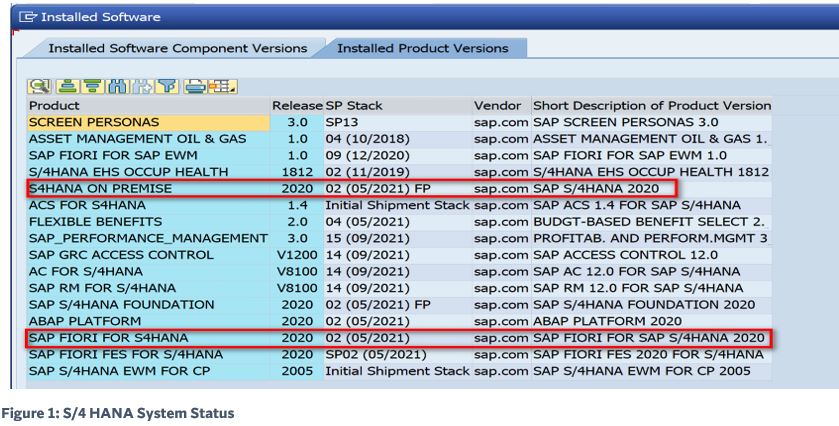Click release 2005 cell
839x426 pixels.
(x=297, y=371)
